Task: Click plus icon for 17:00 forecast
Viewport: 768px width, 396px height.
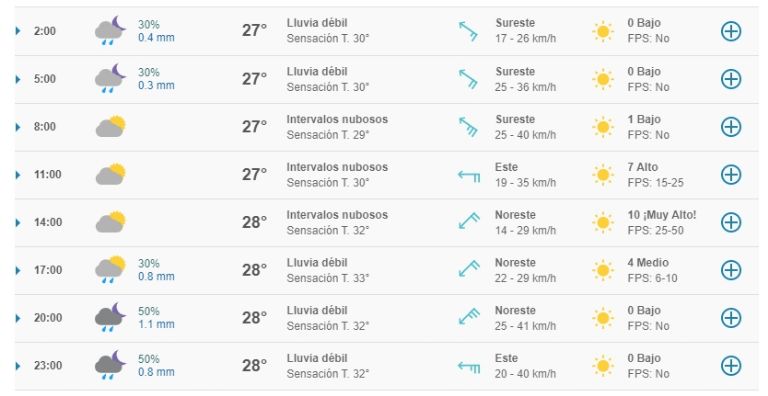Action: [731, 270]
